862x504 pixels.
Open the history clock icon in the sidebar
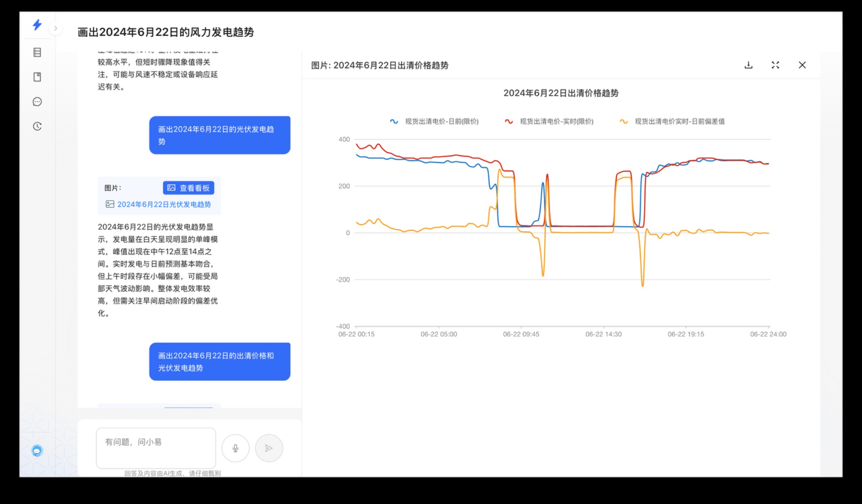[37, 126]
